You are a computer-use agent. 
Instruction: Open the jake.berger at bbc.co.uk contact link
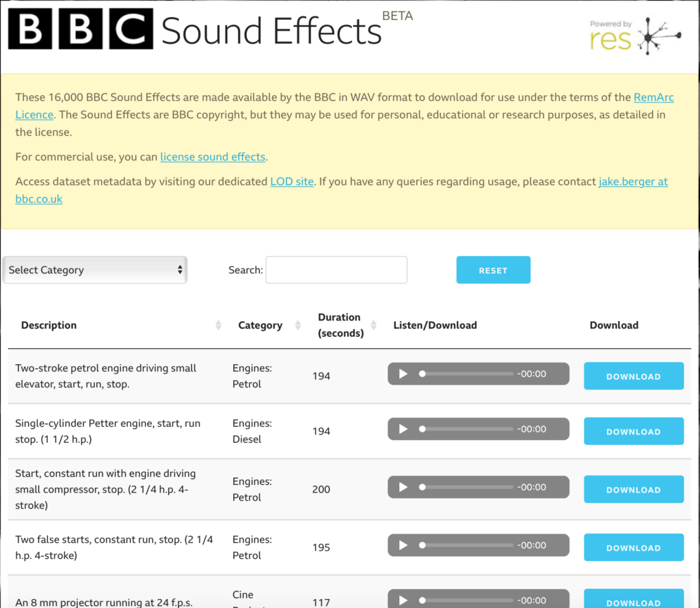(x=633, y=182)
